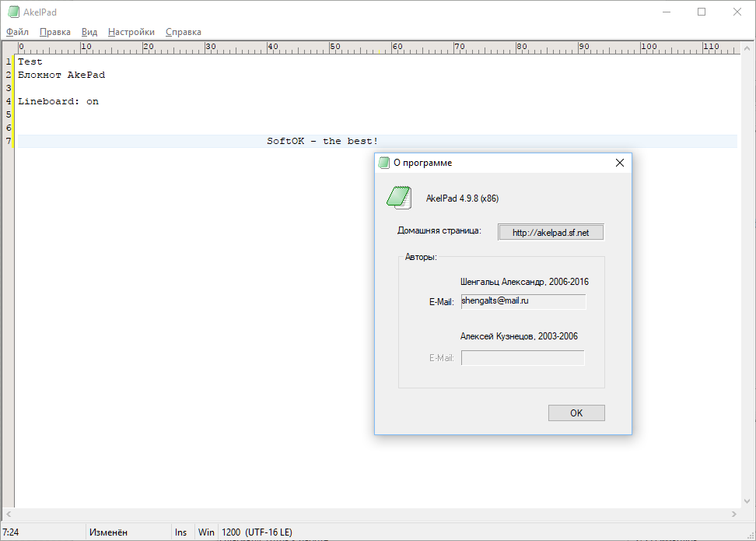Click the vertical scrollbar down arrow
This screenshot has height=541, width=756.
coord(747,501)
